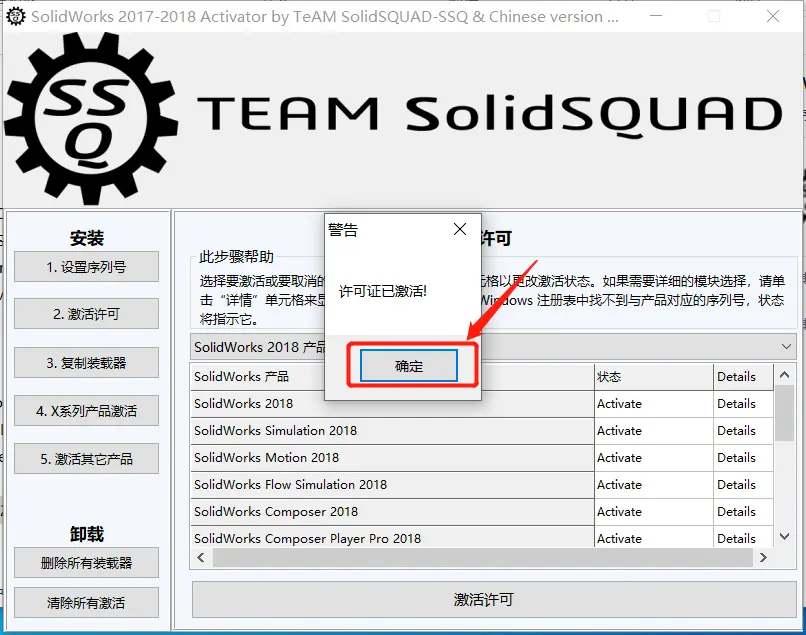Open Details for SolidWorks 2018 row
This screenshot has height=635, width=806.
click(743, 404)
